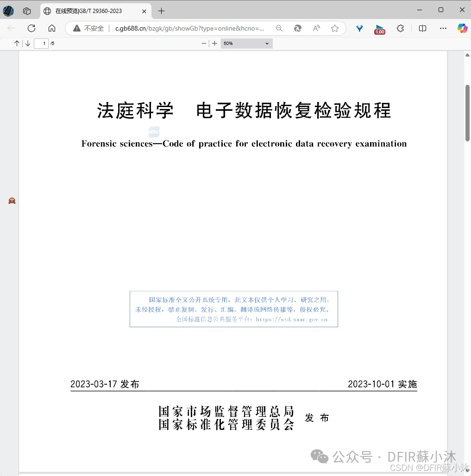Click the 国家市场监督管理总局 text
471x476 pixels.
[226, 411]
